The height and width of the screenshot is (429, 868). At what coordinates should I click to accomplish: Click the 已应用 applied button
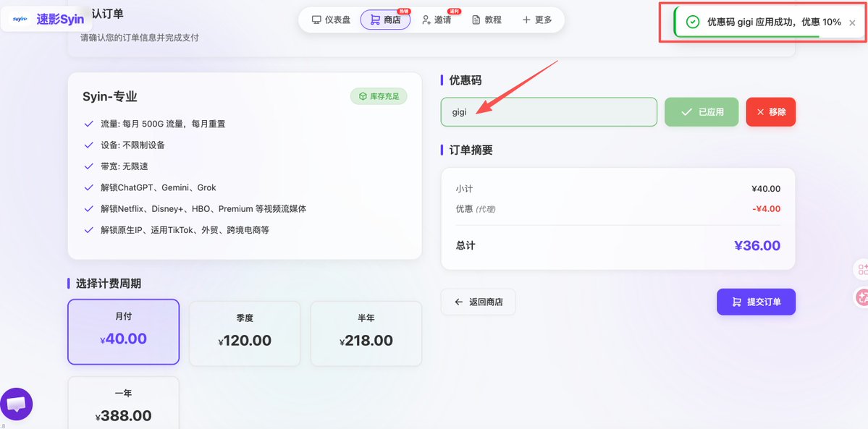tap(701, 112)
